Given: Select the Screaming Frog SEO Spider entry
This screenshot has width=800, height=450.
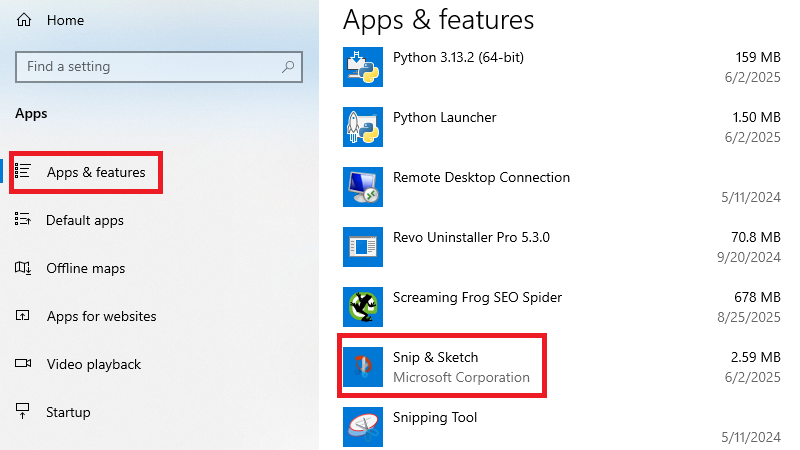Looking at the screenshot, I should pyautogui.click(x=477, y=297).
